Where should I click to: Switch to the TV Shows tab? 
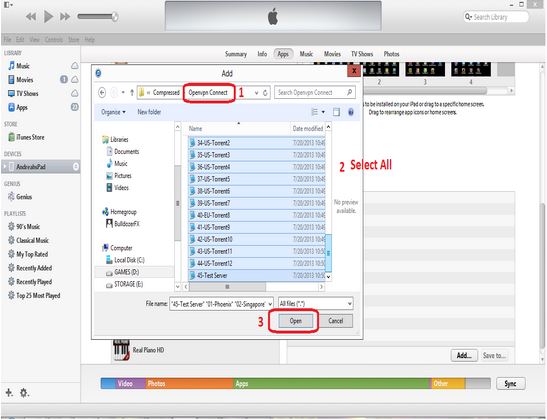point(362,54)
